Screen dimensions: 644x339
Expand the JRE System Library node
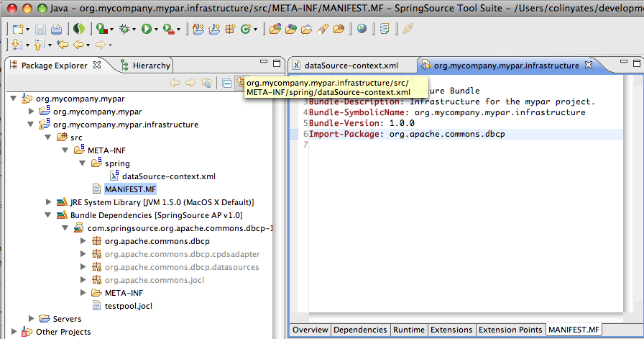tap(48, 202)
